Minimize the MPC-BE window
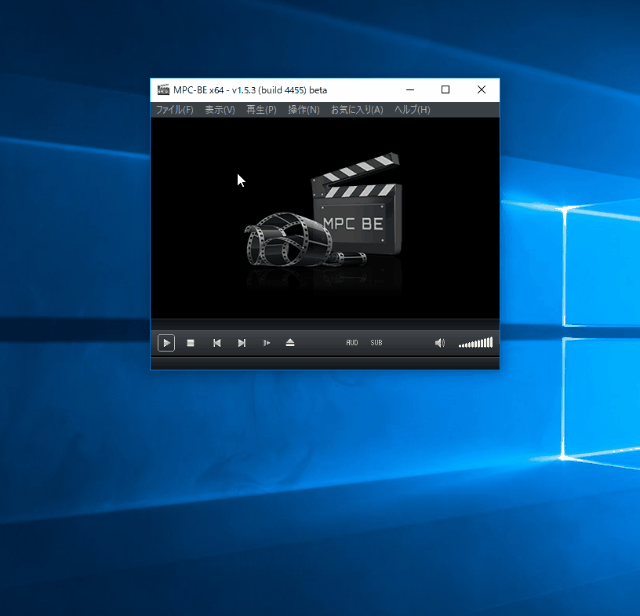640x616 pixels. click(x=410, y=90)
